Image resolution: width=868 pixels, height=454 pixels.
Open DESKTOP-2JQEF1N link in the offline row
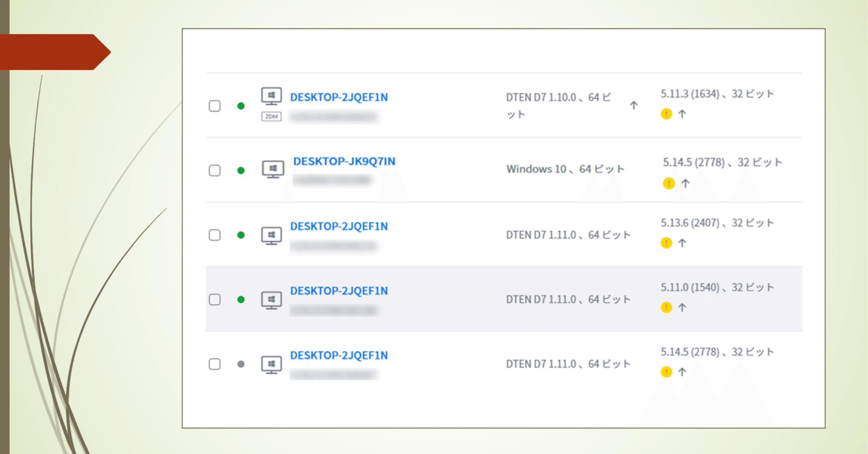(x=339, y=356)
